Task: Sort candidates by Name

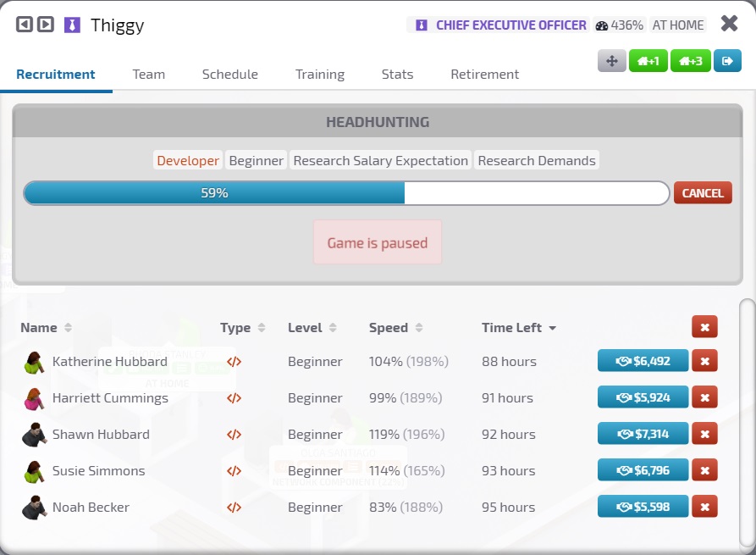Action: pos(47,328)
